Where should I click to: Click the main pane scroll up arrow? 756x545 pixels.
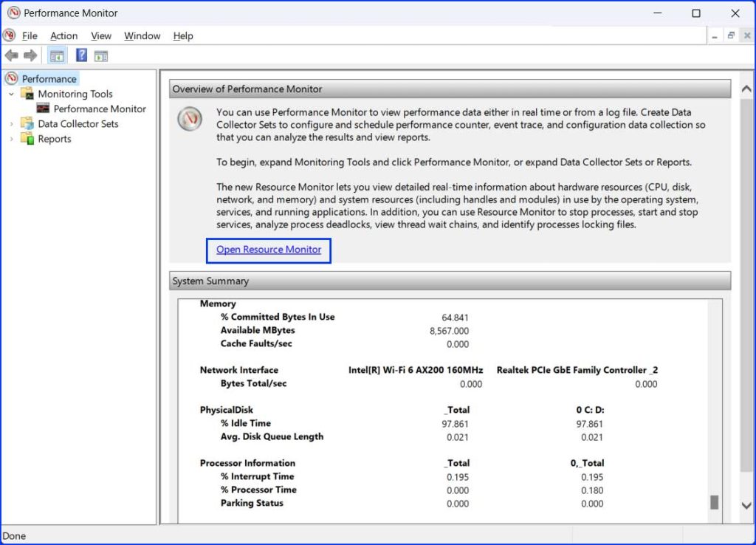746,89
